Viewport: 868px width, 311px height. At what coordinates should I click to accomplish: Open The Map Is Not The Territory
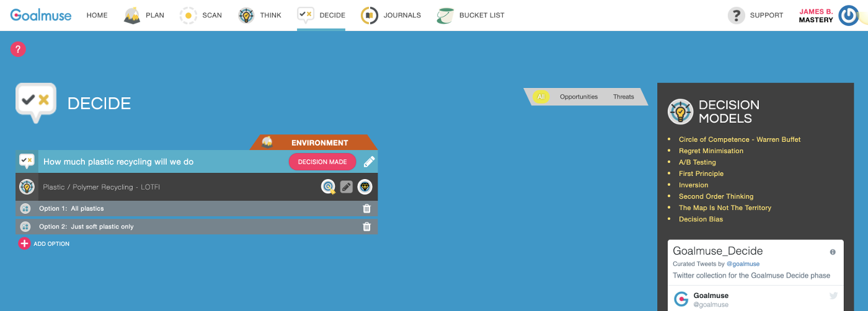[725, 208]
